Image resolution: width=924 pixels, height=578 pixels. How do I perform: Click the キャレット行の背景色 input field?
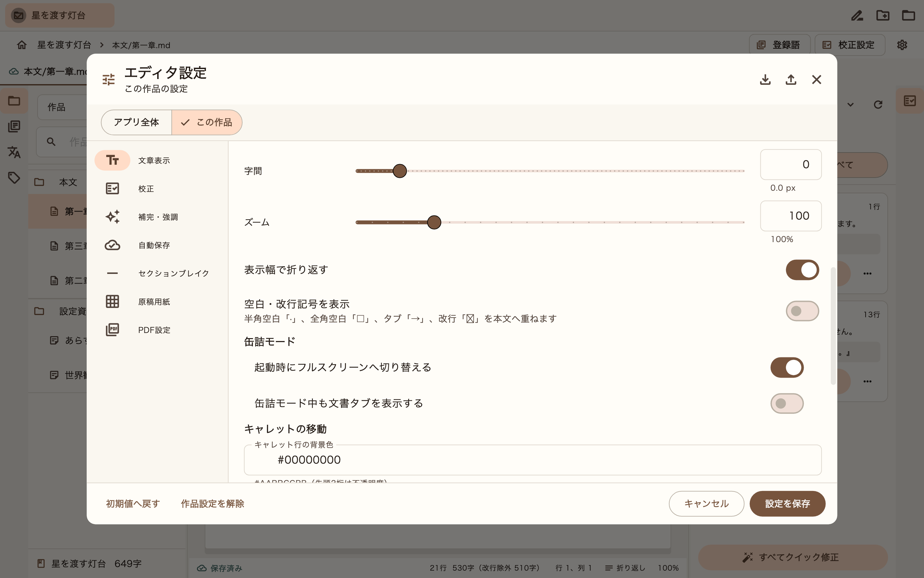tap(533, 460)
